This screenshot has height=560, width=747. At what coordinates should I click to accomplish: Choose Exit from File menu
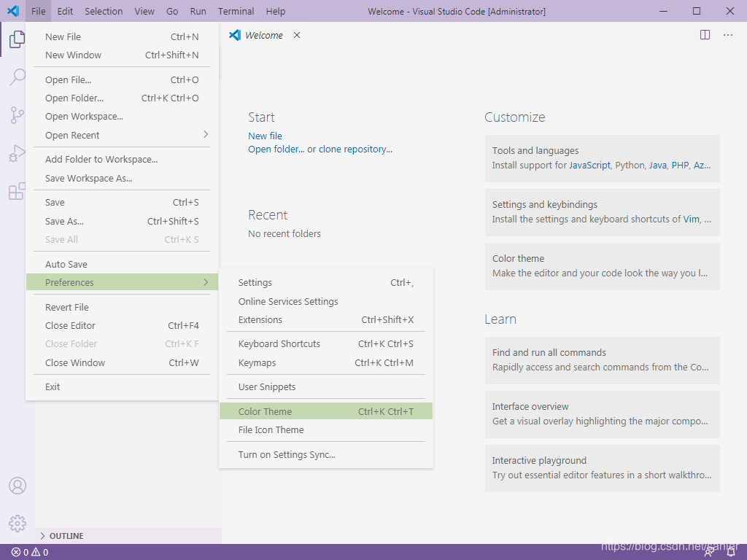122,386
